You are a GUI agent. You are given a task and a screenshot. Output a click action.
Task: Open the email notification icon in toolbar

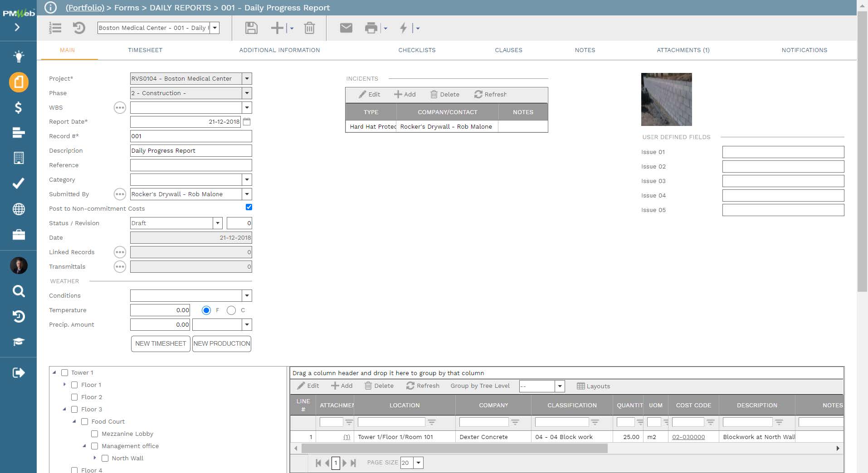[346, 28]
